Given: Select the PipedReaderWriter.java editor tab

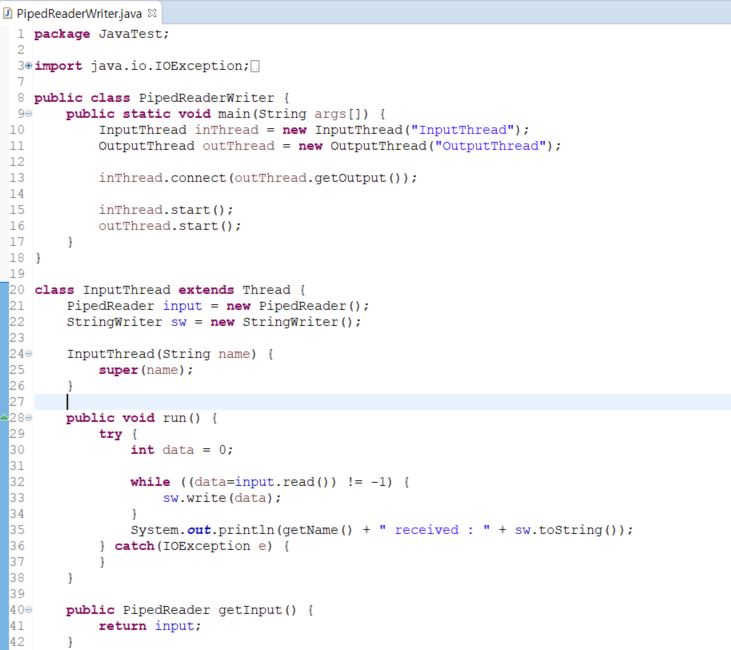Looking at the screenshot, I should 79,13.
